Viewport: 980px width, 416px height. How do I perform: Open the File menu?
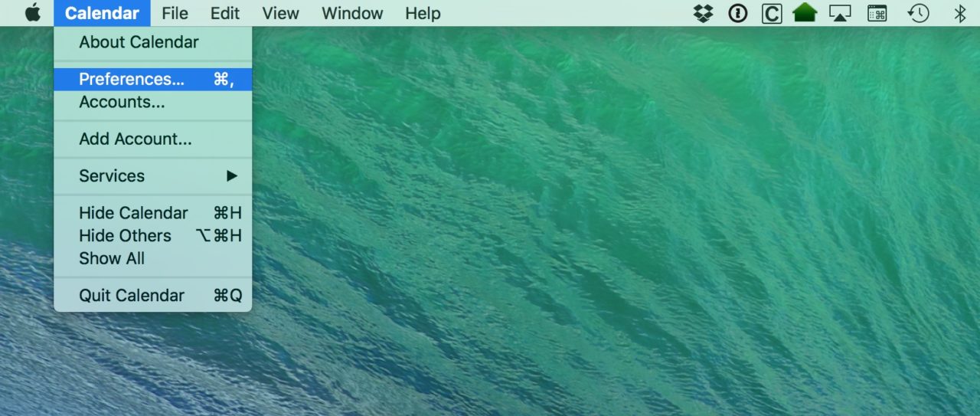click(x=175, y=13)
